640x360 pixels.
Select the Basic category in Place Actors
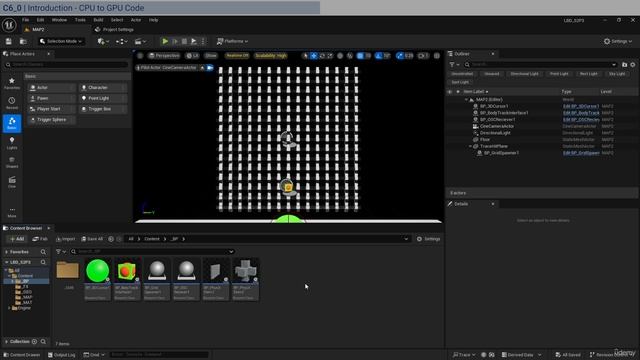coord(12,123)
